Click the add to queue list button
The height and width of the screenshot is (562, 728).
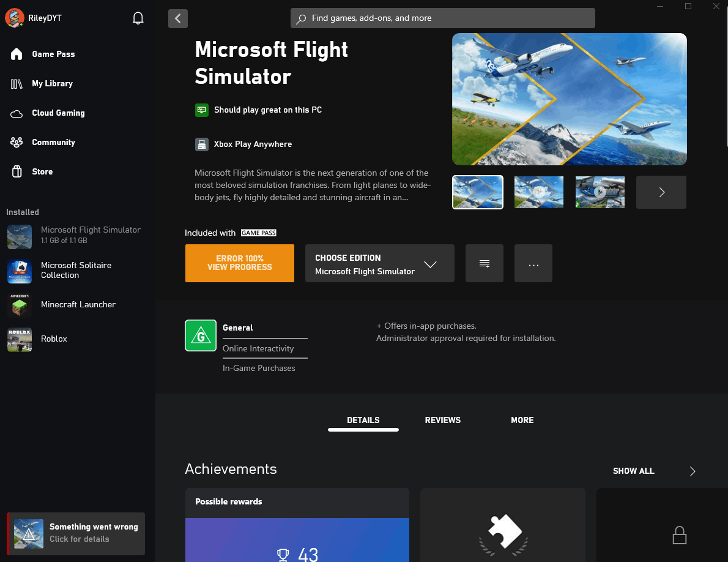(485, 263)
